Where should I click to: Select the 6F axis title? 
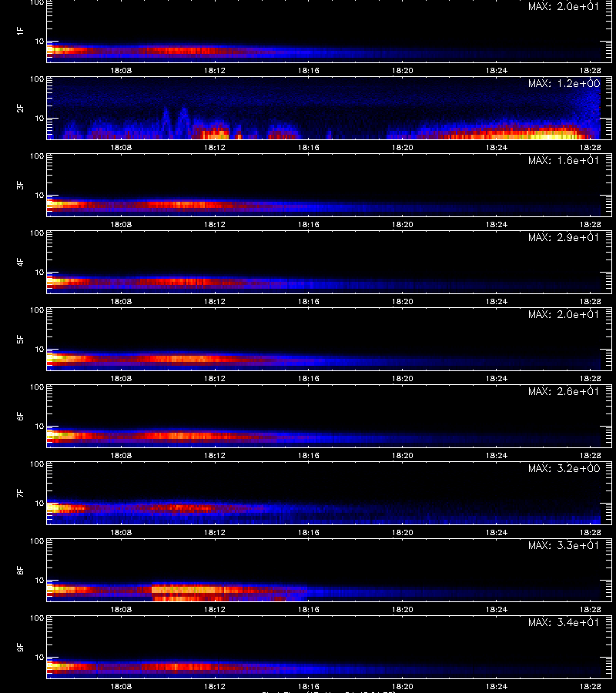[x=20, y=416]
